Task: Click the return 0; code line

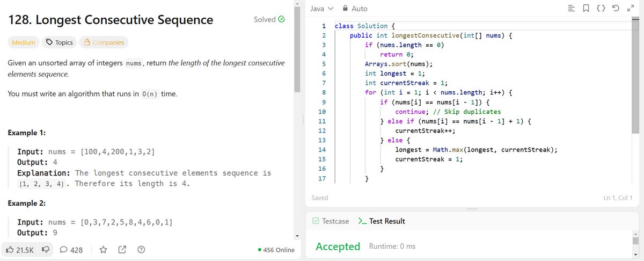Action: (x=397, y=54)
